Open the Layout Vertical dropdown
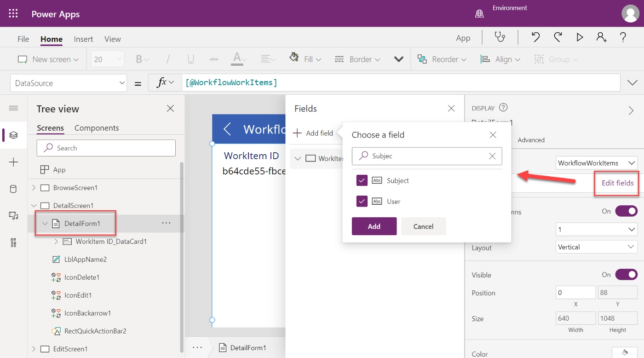The width and height of the screenshot is (644, 358). [597, 247]
